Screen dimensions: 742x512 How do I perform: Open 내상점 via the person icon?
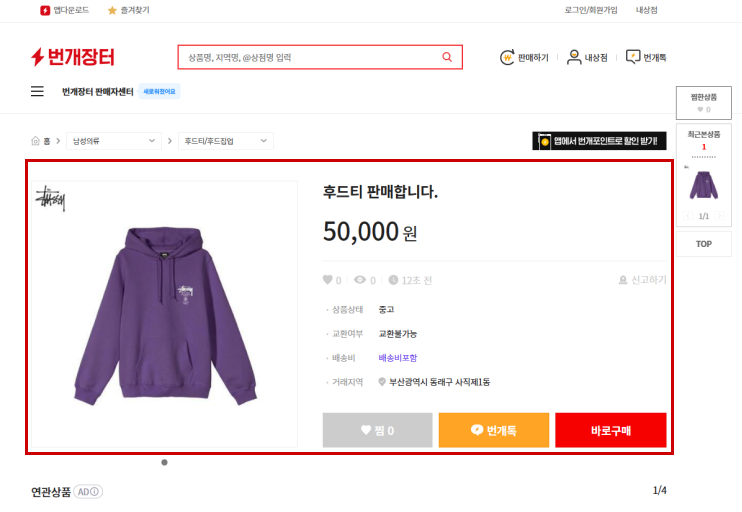pos(574,57)
